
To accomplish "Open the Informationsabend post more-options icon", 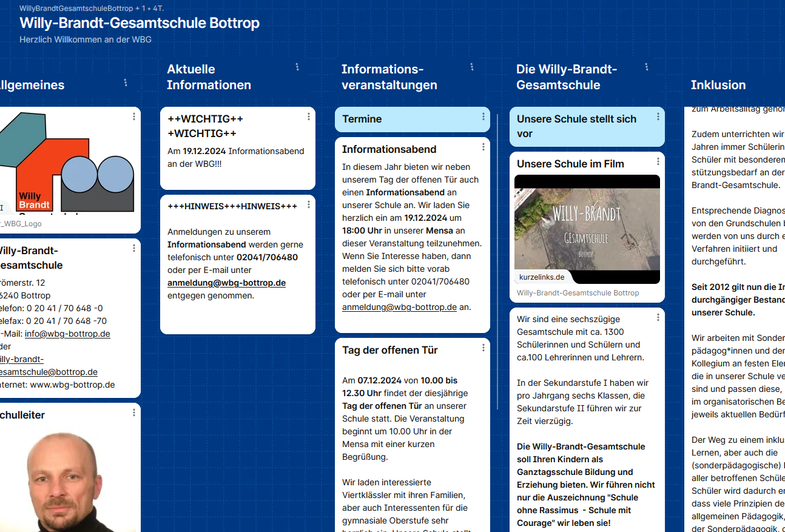I will (483, 147).
